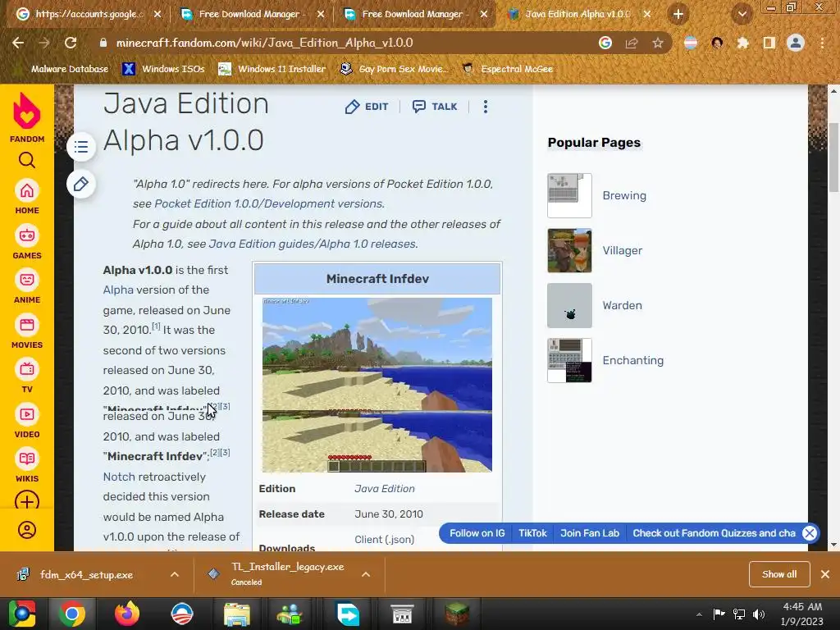This screenshot has width=840, height=630.
Task: Open Firefox from the taskbar
Action: point(127,614)
